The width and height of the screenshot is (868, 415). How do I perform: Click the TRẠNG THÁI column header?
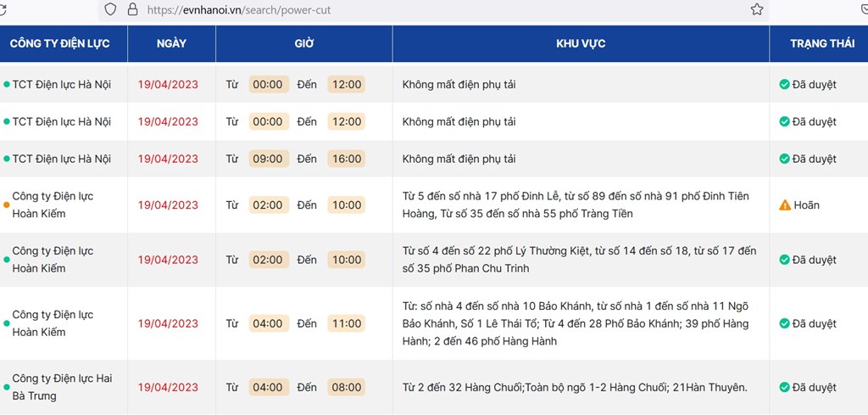[x=822, y=44]
